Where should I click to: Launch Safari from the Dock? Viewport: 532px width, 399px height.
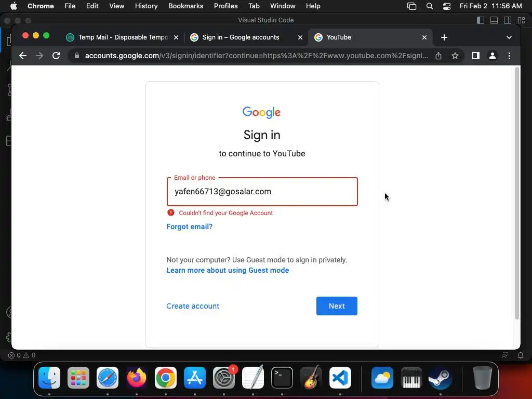pos(108,378)
